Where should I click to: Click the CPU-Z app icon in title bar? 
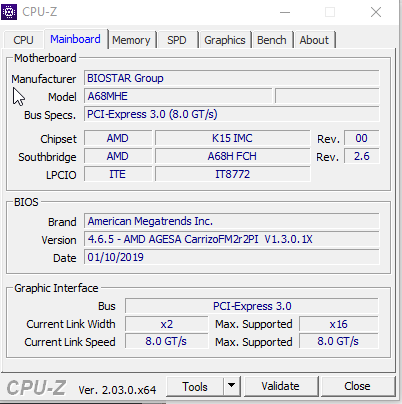pos(9,12)
